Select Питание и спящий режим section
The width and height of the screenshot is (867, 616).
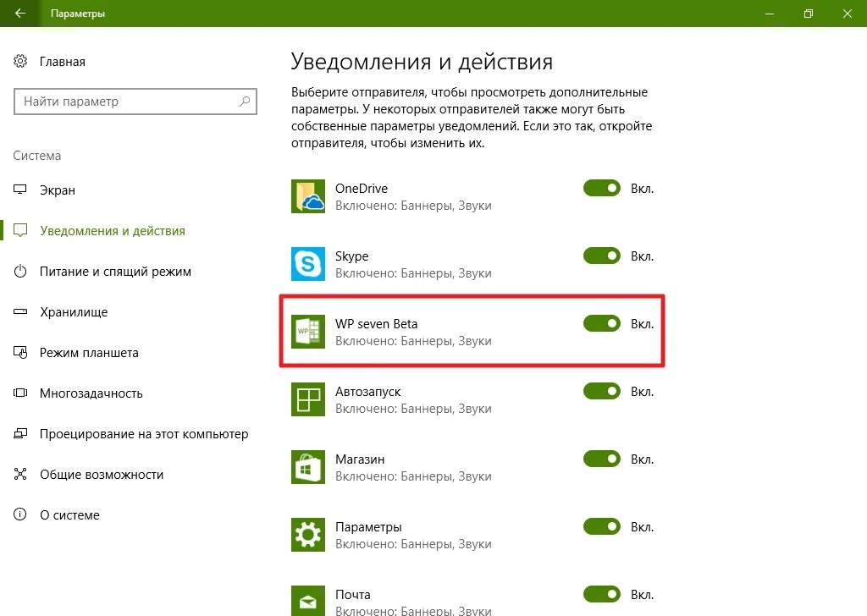point(115,272)
